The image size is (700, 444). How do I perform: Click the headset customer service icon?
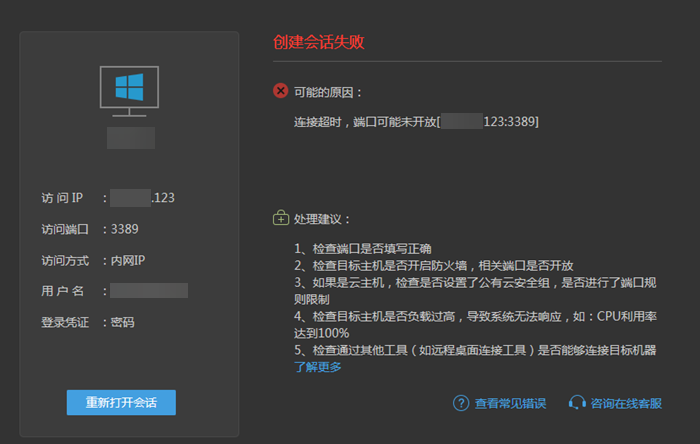576,403
